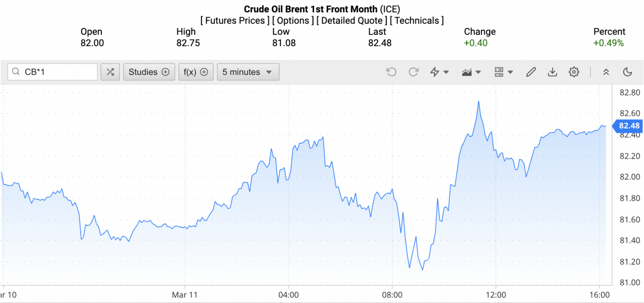Viewport: 644px width, 303px height.
Task: Go to the Options link
Action: click(x=293, y=21)
